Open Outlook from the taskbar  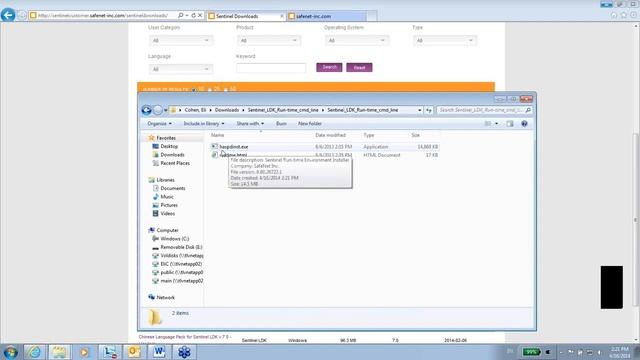[134, 352]
